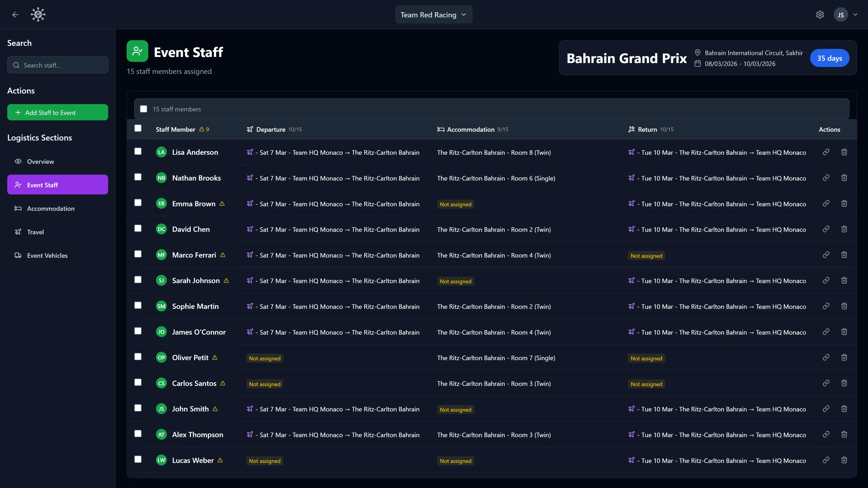Image resolution: width=868 pixels, height=488 pixels.
Task: Click the 35 days countdown badge
Action: click(x=830, y=58)
